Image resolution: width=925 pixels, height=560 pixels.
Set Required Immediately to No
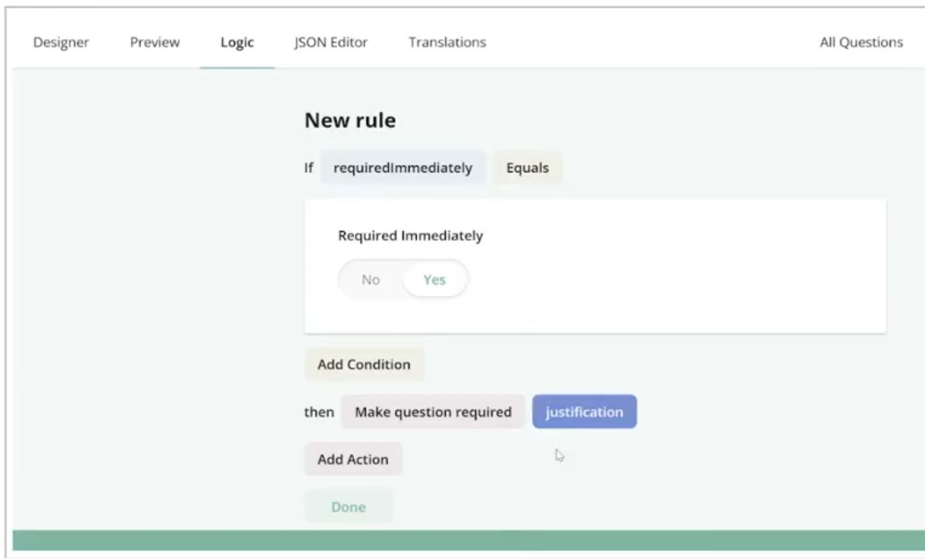click(370, 279)
